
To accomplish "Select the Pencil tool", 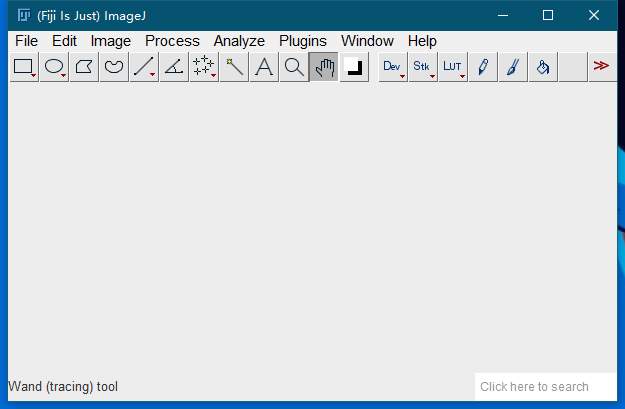I will (x=483, y=67).
